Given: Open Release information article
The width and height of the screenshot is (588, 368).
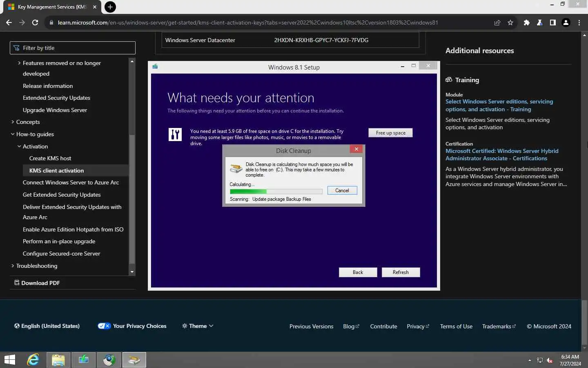Looking at the screenshot, I should (48, 86).
